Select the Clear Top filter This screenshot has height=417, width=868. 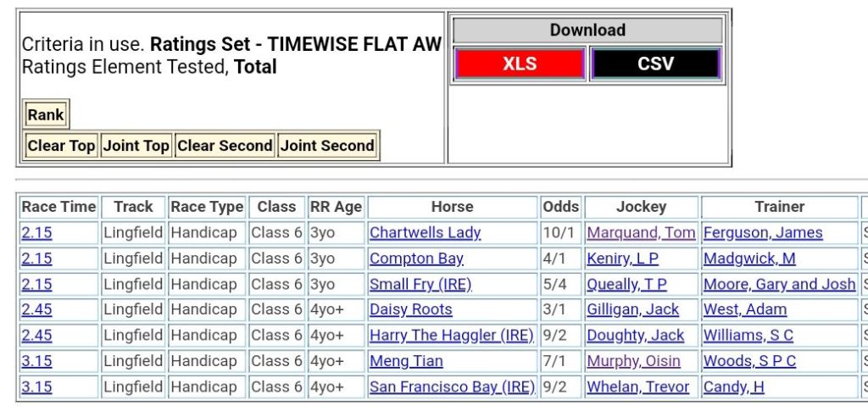(x=61, y=146)
